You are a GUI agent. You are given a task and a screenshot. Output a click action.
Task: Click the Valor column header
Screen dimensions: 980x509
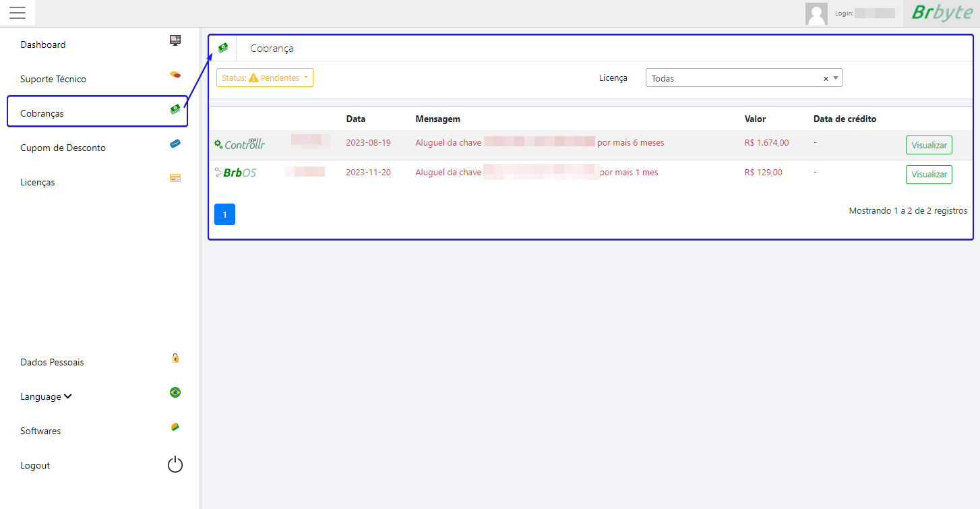(x=755, y=119)
